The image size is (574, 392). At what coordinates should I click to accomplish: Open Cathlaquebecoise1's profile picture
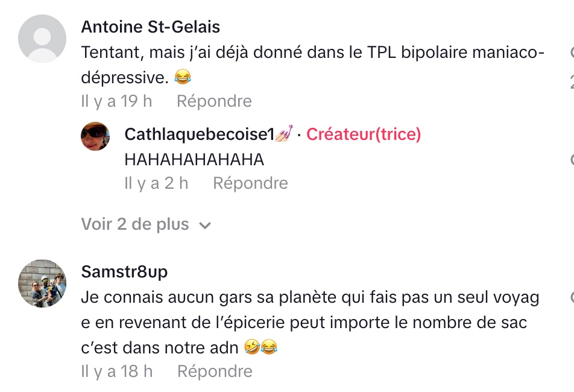(x=95, y=136)
